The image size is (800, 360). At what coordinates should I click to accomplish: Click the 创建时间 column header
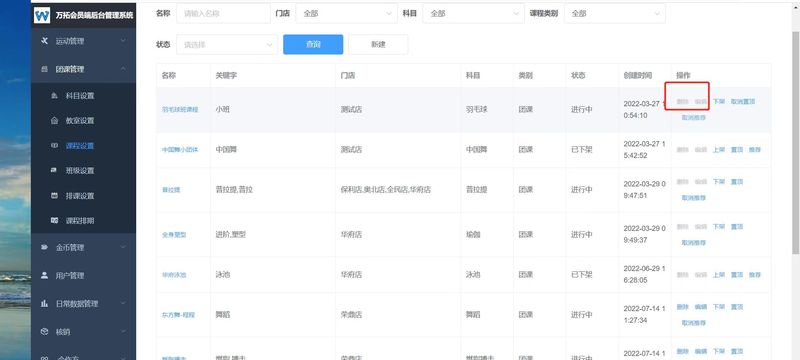(638, 75)
